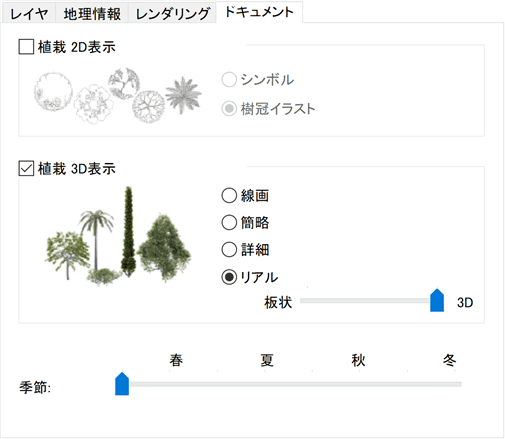Click the 夏 season label
This screenshot has height=439, width=505.
tap(267, 360)
